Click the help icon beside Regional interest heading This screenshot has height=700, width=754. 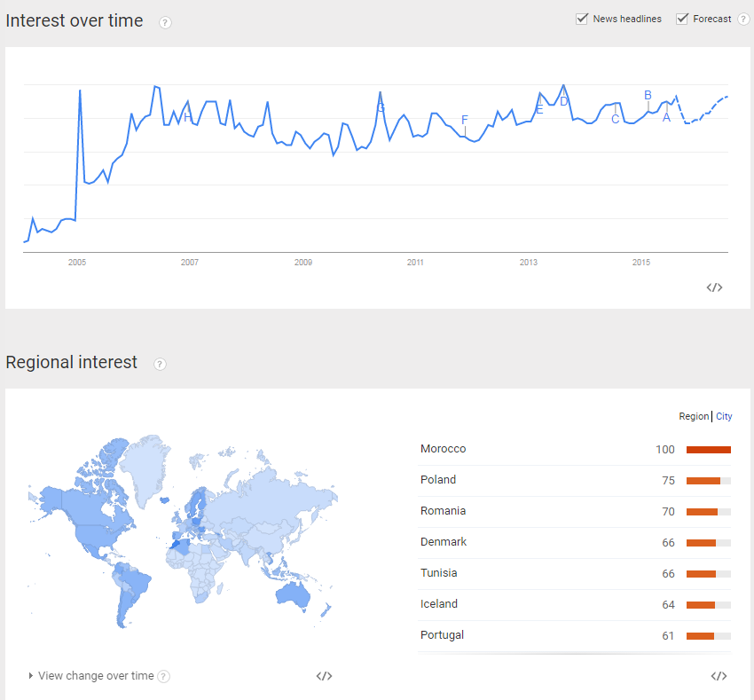pyautogui.click(x=160, y=364)
